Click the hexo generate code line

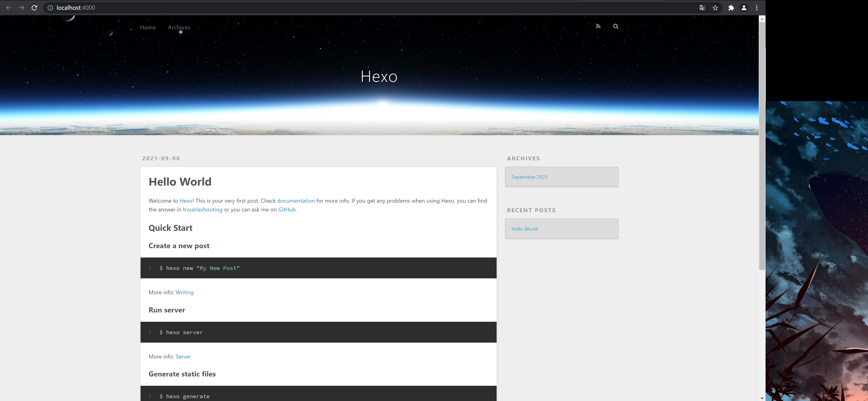coord(184,396)
